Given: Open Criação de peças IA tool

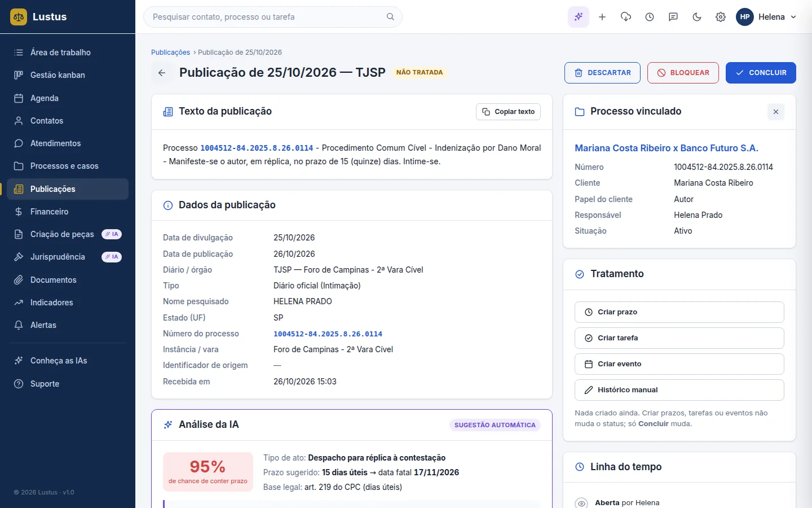Looking at the screenshot, I should point(68,234).
